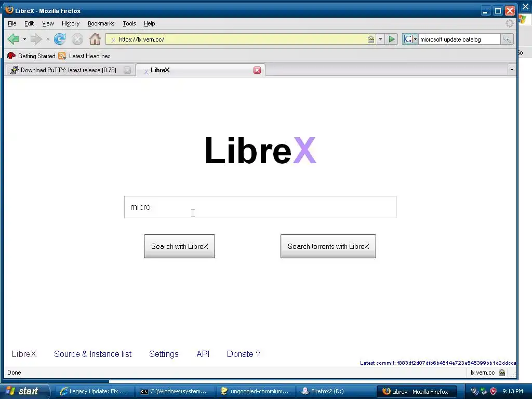532x399 pixels.
Task: Open the list-all-tabs dropdown
Action: point(512,70)
